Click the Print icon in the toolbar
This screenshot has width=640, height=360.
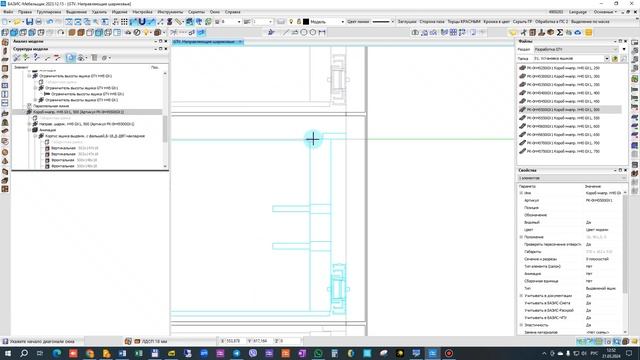tap(38, 22)
